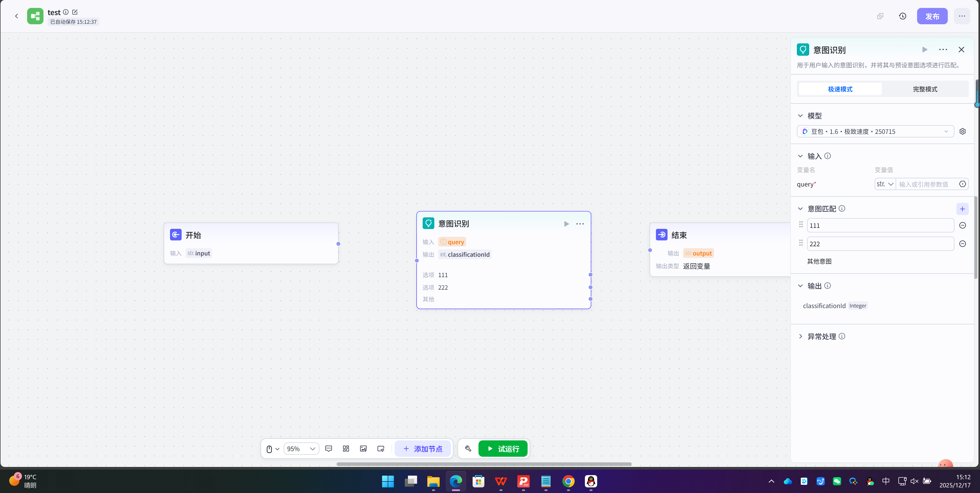Remove the 111 intent option
This screenshot has height=493, width=980.
click(x=963, y=225)
